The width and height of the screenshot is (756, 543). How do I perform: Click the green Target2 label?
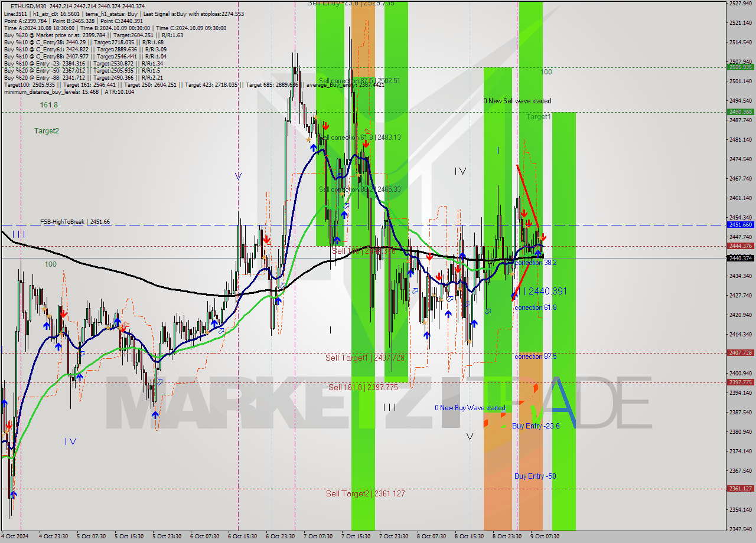coord(47,130)
